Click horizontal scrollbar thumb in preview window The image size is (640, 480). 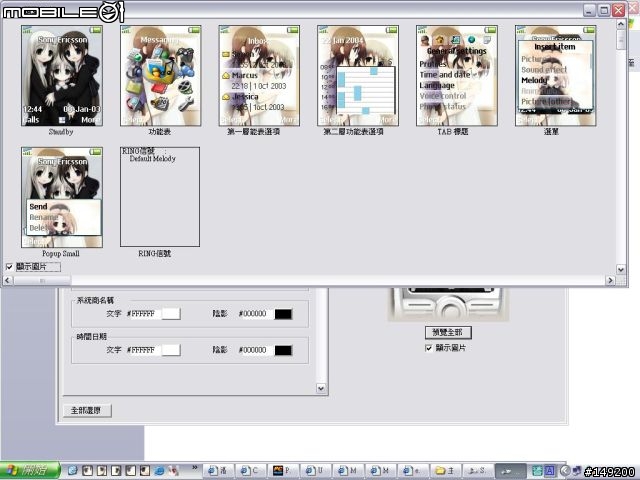[42, 280]
